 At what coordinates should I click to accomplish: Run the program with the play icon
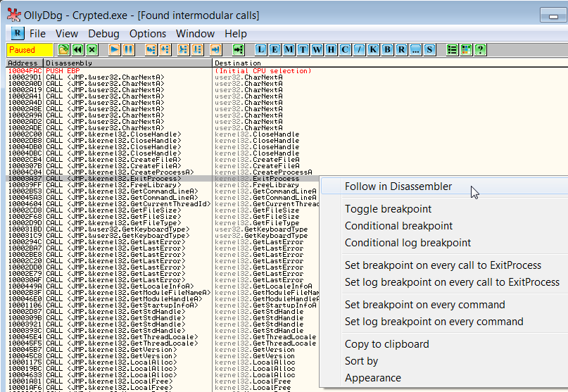pyautogui.click(x=115, y=50)
